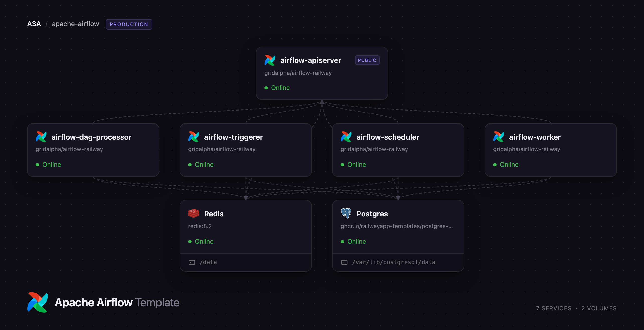
Task: Click the Postgres volume disk icon
Action: [344, 262]
